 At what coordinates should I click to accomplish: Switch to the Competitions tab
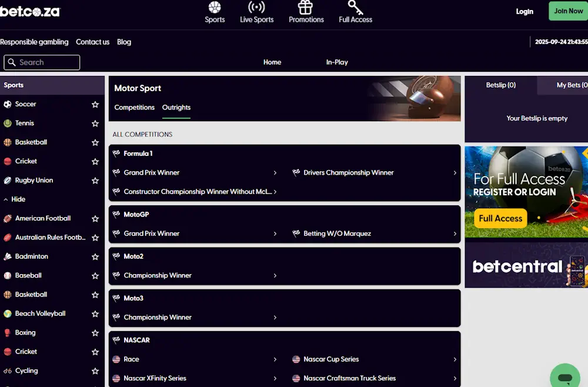(134, 108)
